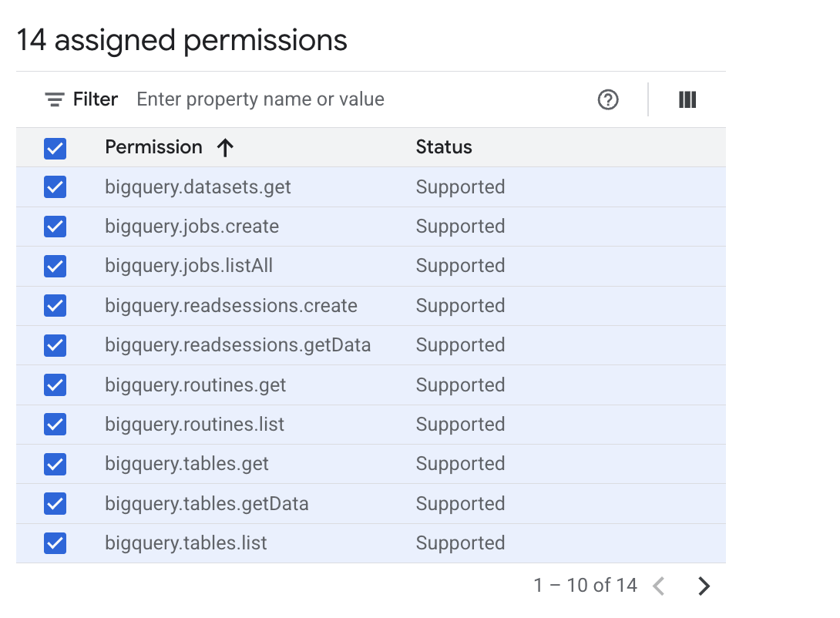
Task: Go to the next page with right chevron
Action: [704, 586]
